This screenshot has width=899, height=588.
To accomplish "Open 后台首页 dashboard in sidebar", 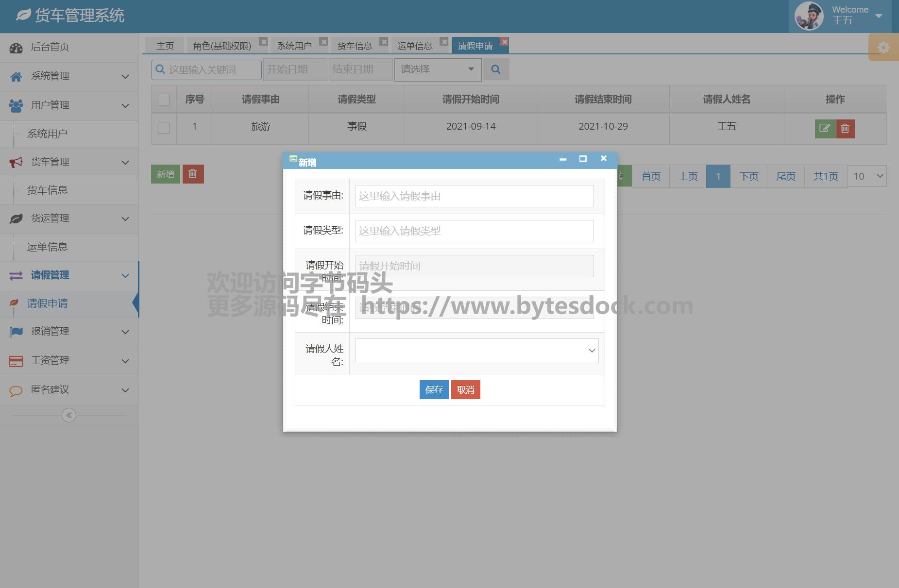I will (50, 47).
